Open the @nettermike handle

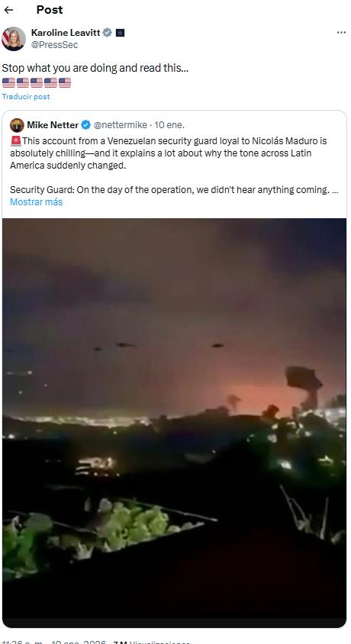121,125
